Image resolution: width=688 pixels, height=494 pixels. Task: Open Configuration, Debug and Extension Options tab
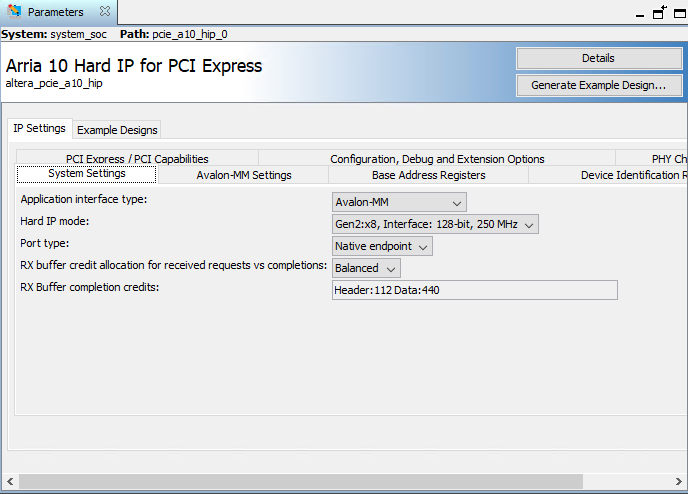(x=437, y=158)
